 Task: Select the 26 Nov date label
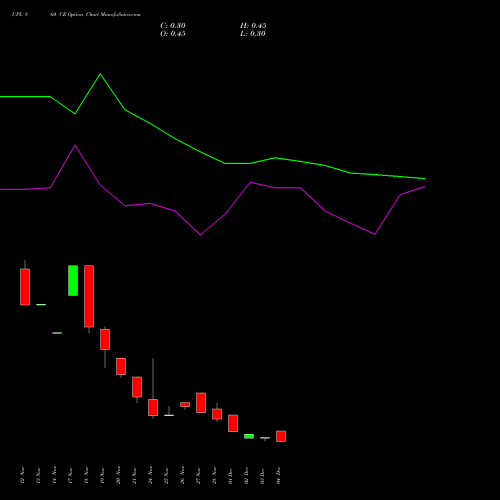pos(183,475)
